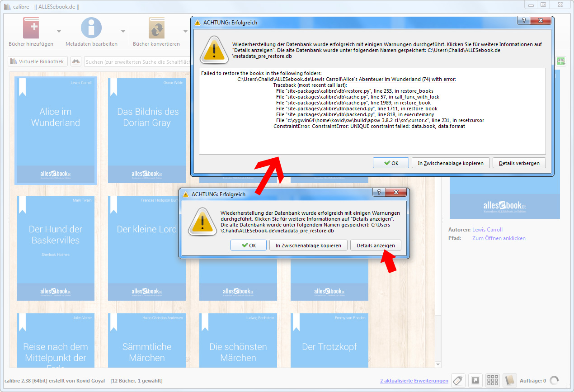
Task: Click the ConstraintError UNIQUE constraint failed line
Action: 369,126
